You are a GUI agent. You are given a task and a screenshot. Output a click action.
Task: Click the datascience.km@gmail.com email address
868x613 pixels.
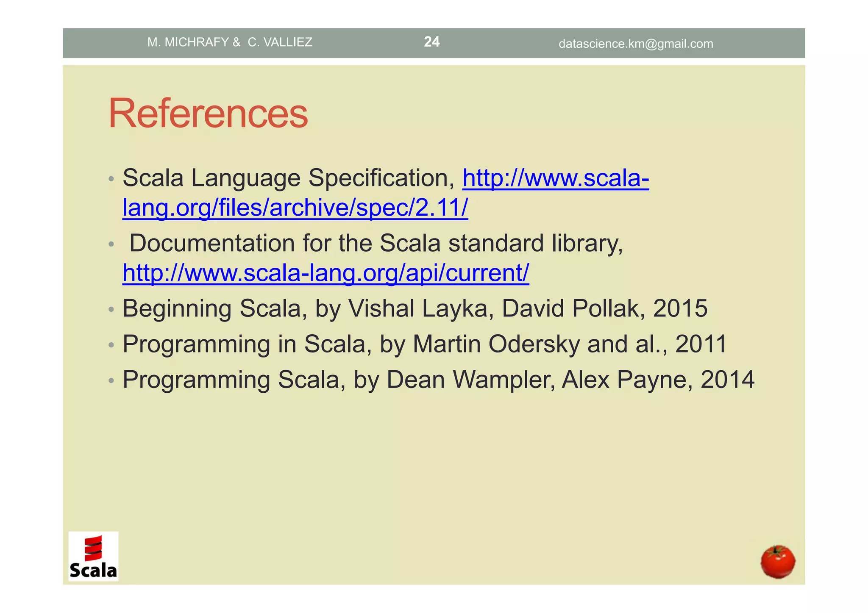636,44
